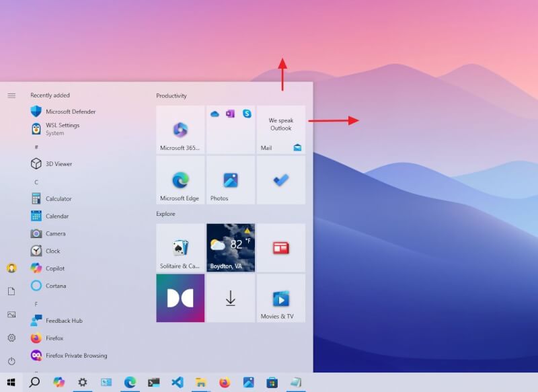
Task: Click the Explore group header
Action: coord(165,214)
